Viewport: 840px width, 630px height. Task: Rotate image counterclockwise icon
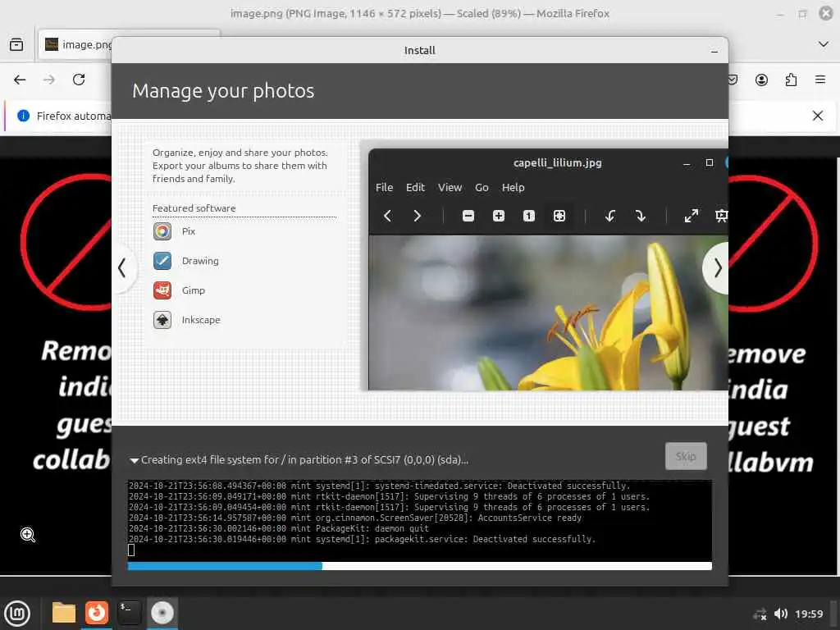[609, 216]
